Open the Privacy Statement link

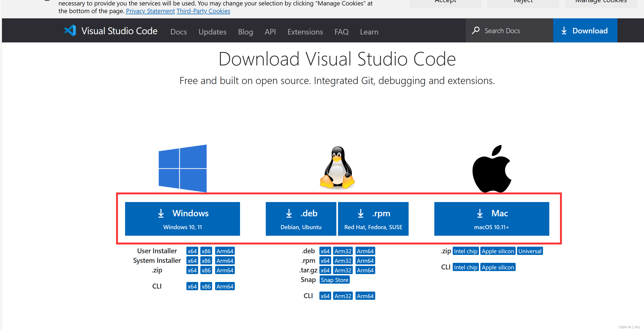pyautogui.click(x=150, y=11)
